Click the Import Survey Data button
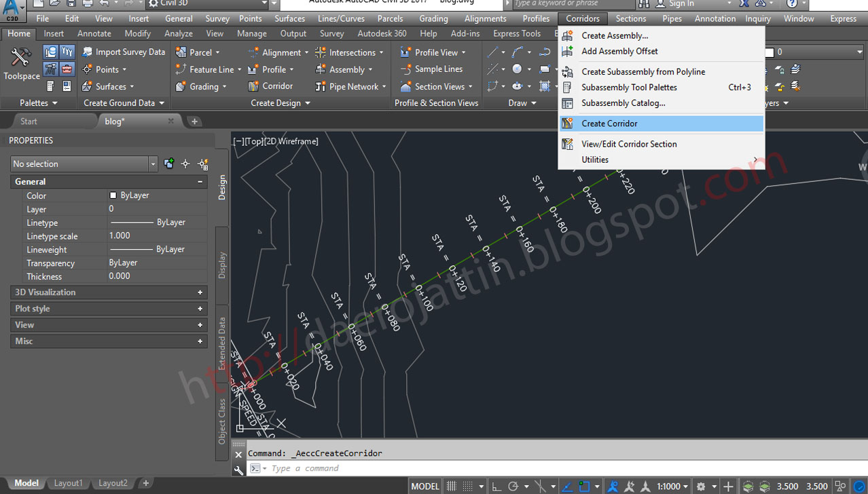 click(x=124, y=52)
